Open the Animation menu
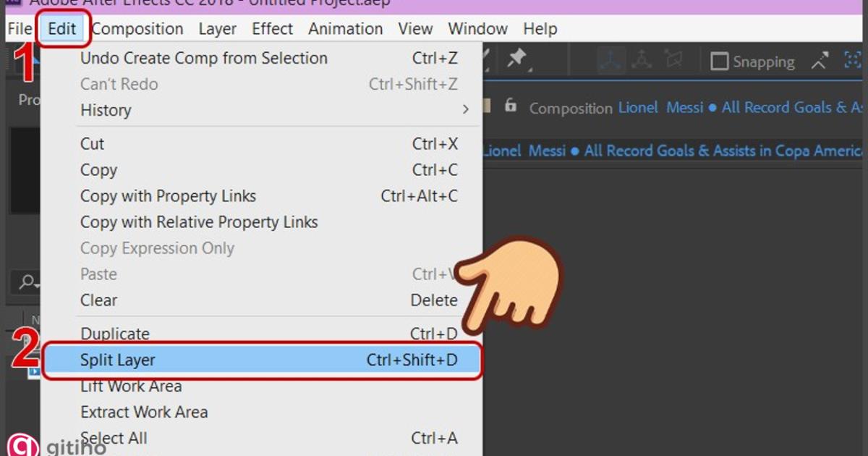 pos(346,29)
